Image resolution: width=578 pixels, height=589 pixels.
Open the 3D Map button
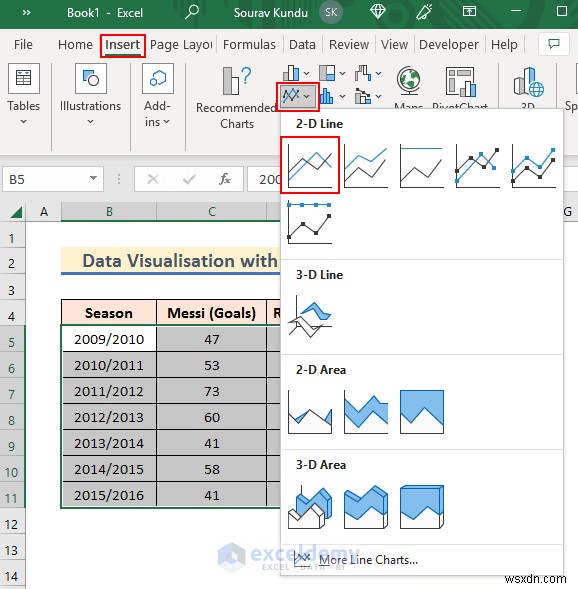tap(528, 87)
